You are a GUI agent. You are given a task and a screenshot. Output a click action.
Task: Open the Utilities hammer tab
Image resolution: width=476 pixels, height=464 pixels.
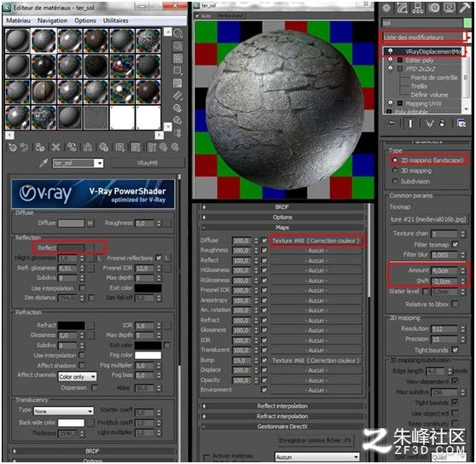coord(465,9)
